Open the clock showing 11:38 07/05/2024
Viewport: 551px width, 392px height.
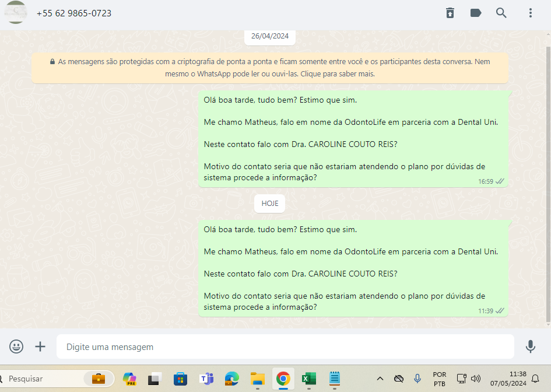click(x=508, y=379)
